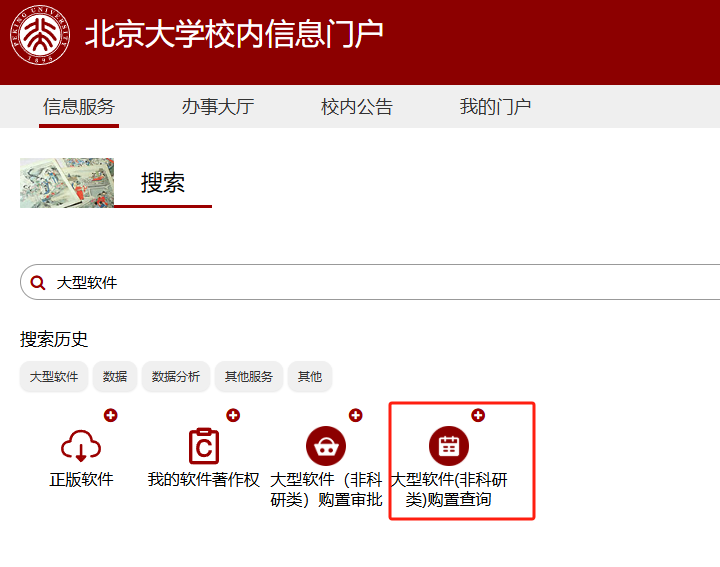Open the 校内公告 tab
The width and height of the screenshot is (720, 567).
(x=357, y=107)
